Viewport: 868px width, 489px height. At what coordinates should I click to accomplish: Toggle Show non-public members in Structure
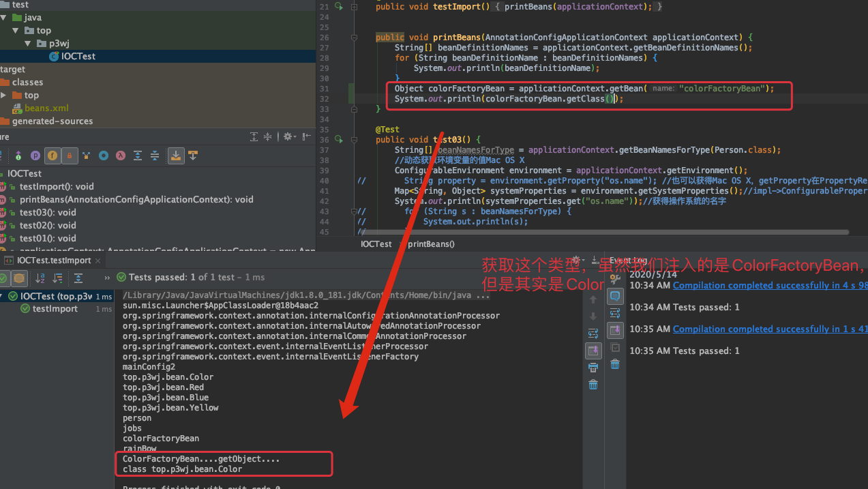(70, 156)
